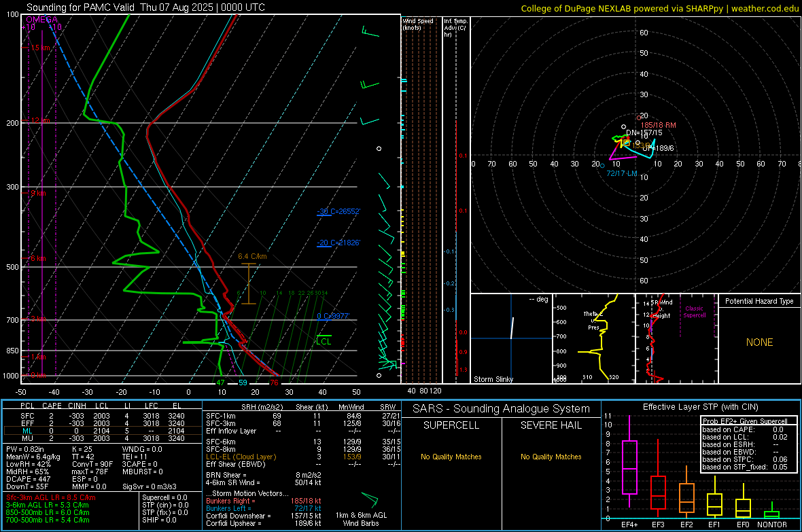Click the 850-500mb LR = 6.0 C/km line

pos(48,512)
